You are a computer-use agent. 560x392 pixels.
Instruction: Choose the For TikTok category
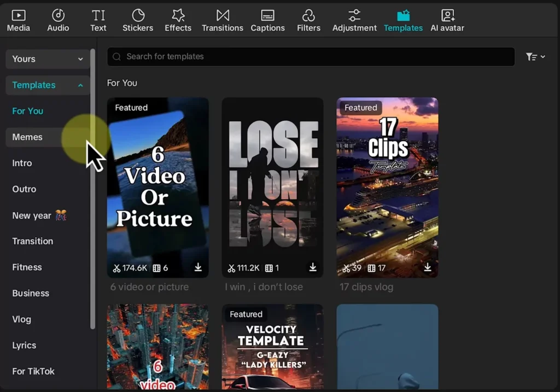coord(33,371)
